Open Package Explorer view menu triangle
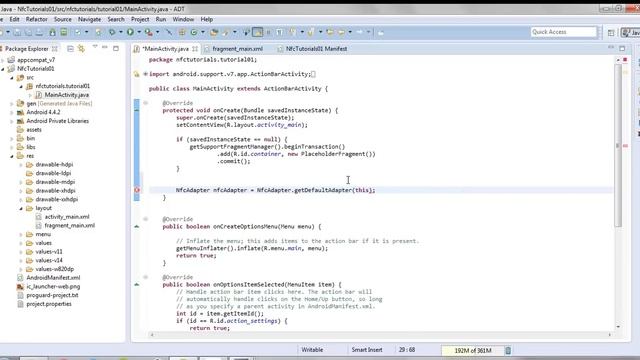The width and height of the screenshot is (640, 360). (95, 47)
